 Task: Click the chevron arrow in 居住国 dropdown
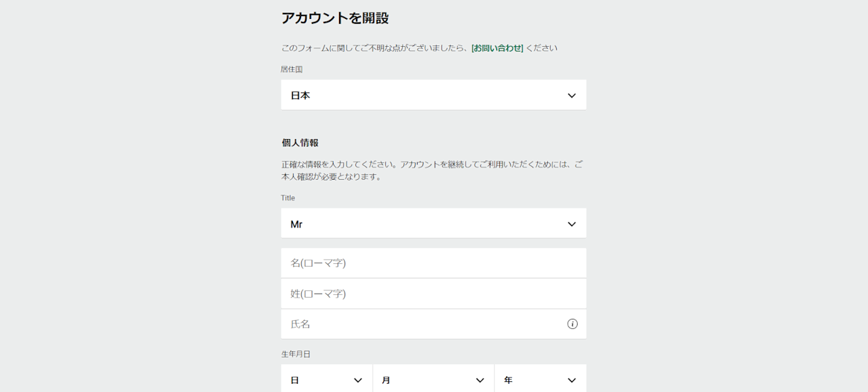click(572, 96)
